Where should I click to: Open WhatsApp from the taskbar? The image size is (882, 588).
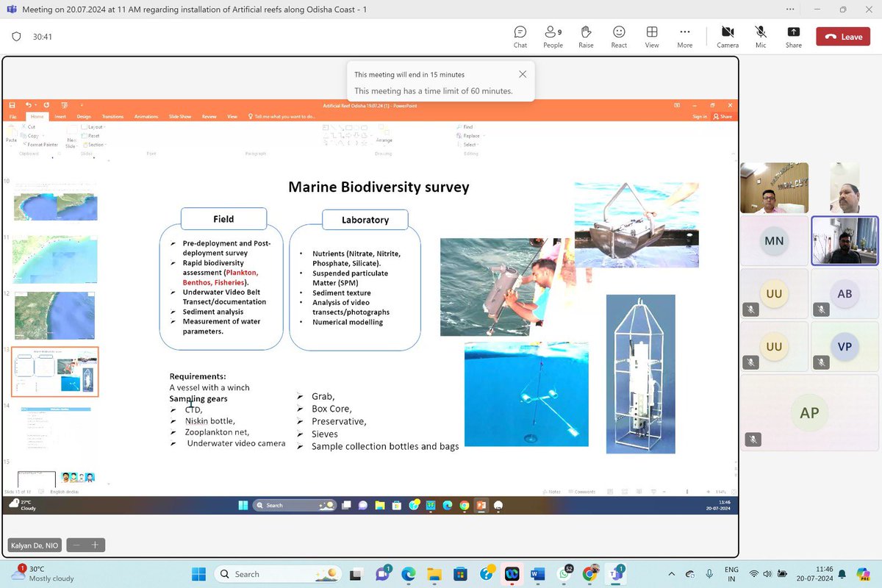point(564,573)
